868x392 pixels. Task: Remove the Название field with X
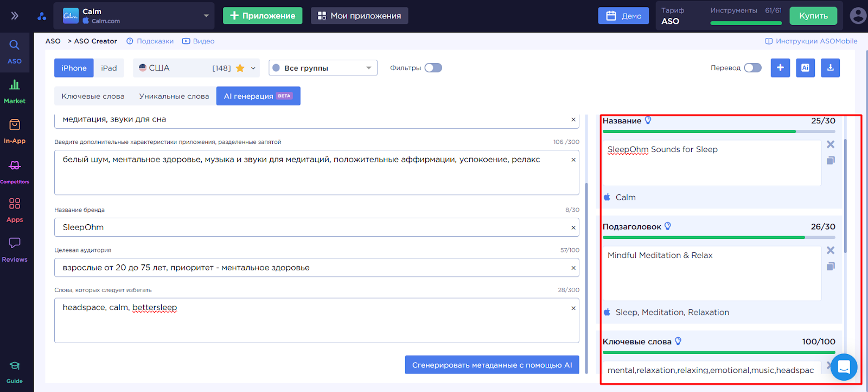[830, 144]
